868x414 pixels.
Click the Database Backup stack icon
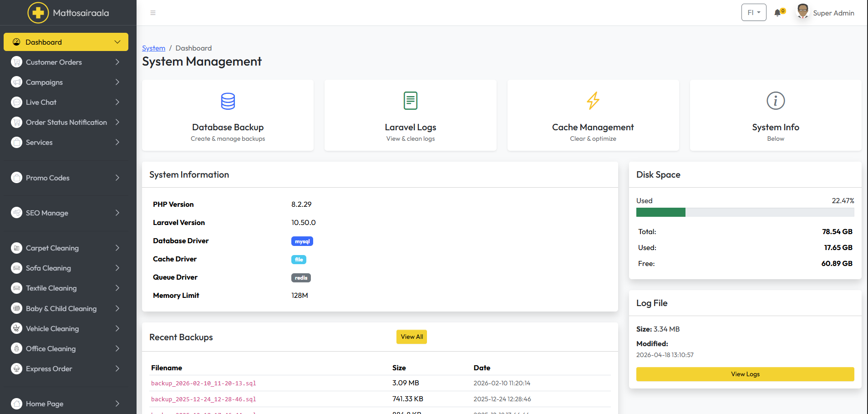tap(228, 101)
